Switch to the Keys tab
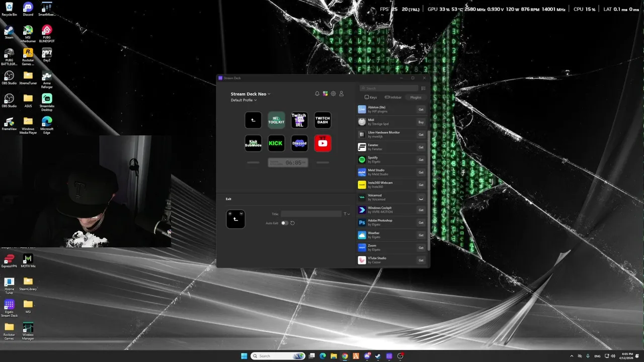The width and height of the screenshot is (644, 362). point(371,97)
